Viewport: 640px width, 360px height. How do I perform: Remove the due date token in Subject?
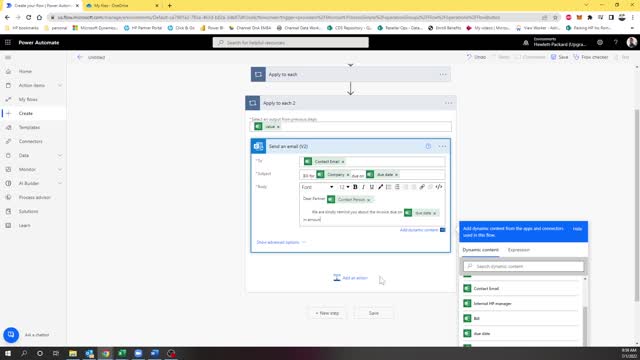[396, 175]
